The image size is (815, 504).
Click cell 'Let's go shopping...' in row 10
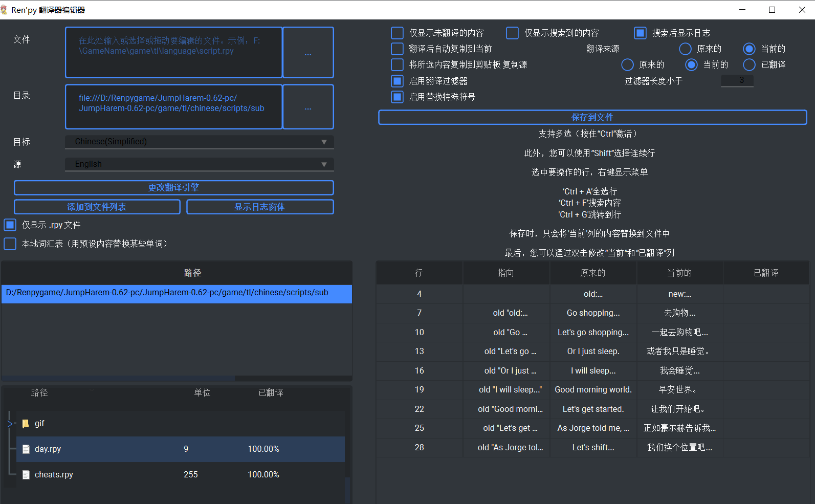click(x=593, y=333)
